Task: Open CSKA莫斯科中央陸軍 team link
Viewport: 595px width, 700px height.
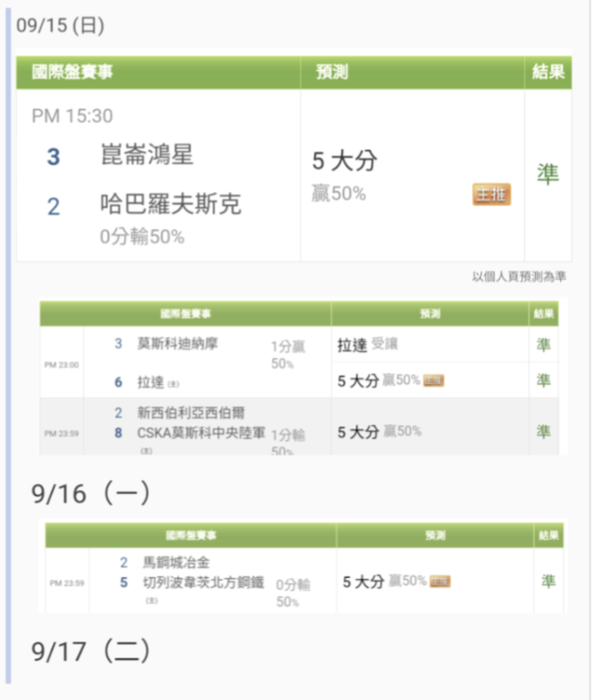Action: click(201, 432)
